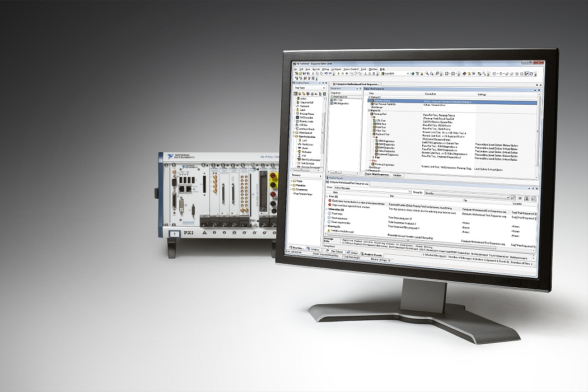Switch to the Output tab
588x392 pixels.
tap(353, 253)
